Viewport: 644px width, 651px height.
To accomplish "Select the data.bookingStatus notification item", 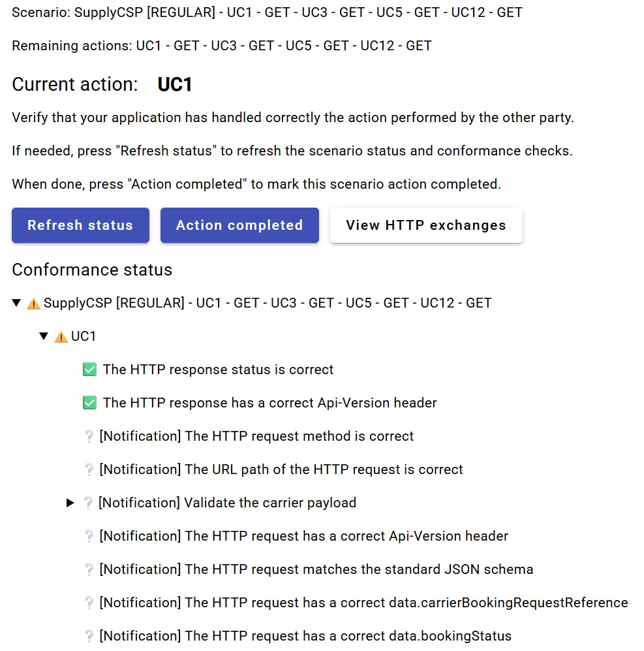I will 305,636.
